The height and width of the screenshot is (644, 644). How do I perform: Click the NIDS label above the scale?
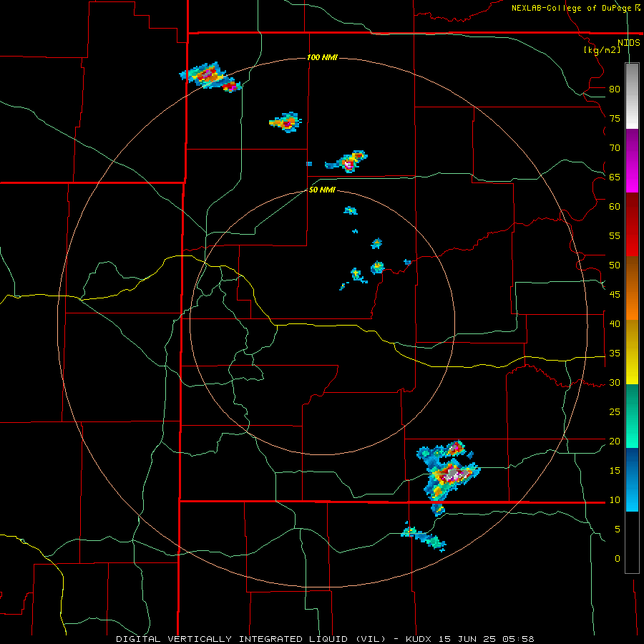(x=629, y=43)
